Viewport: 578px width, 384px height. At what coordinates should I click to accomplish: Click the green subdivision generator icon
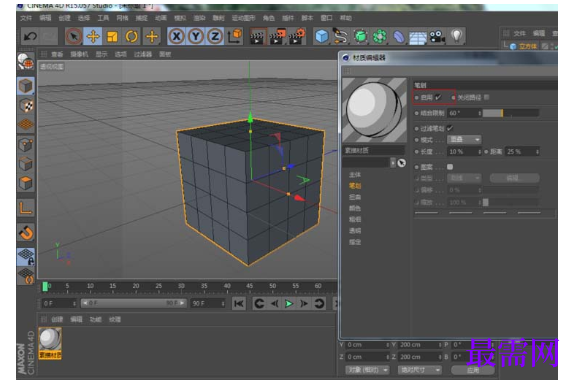361,36
